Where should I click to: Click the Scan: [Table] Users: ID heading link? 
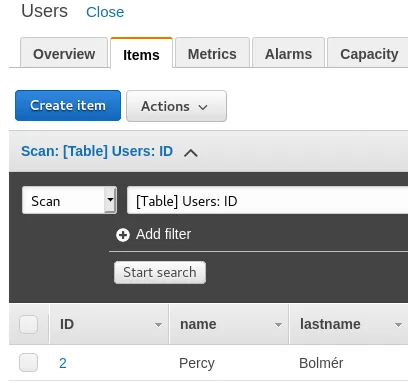tap(97, 151)
